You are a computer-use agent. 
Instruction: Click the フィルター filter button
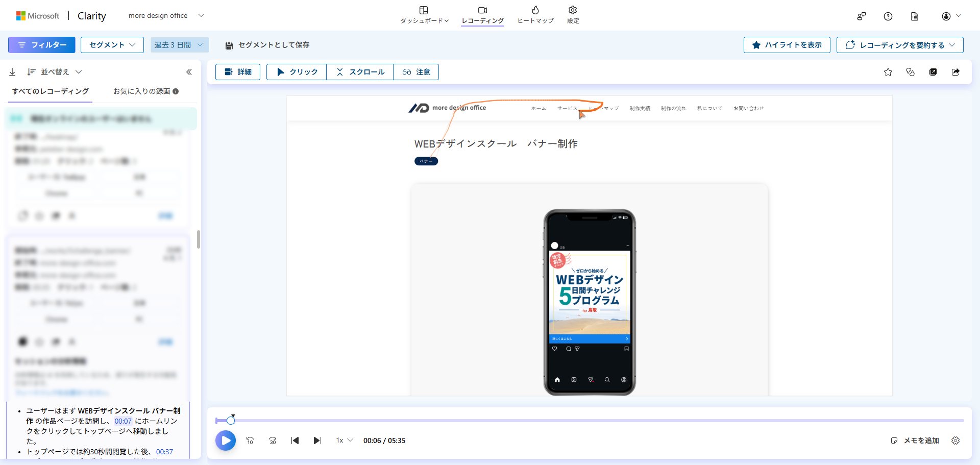tap(42, 45)
